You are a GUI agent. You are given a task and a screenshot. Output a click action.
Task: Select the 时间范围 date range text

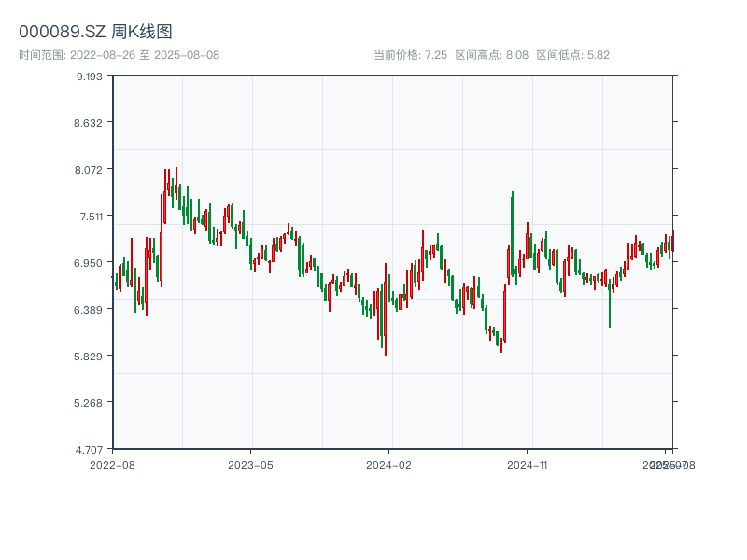[x=119, y=55]
